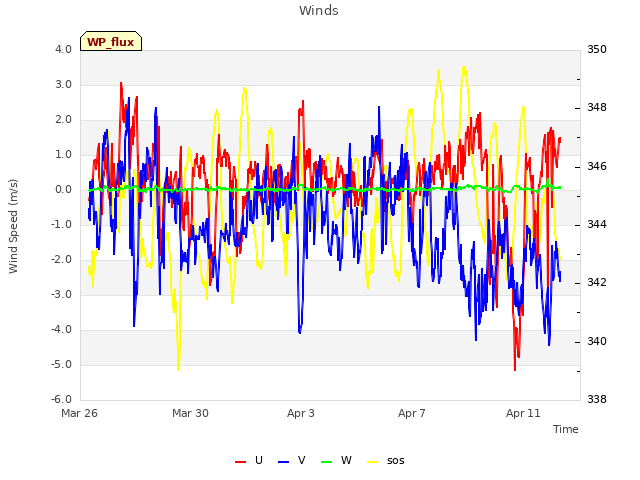Click the '350' right axis value
The height and width of the screenshot is (480, 640).
(x=597, y=49)
